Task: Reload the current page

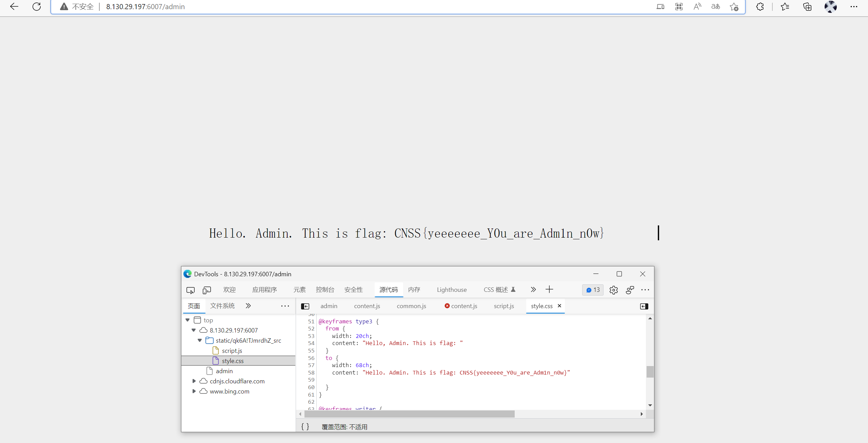Action: [x=37, y=6]
